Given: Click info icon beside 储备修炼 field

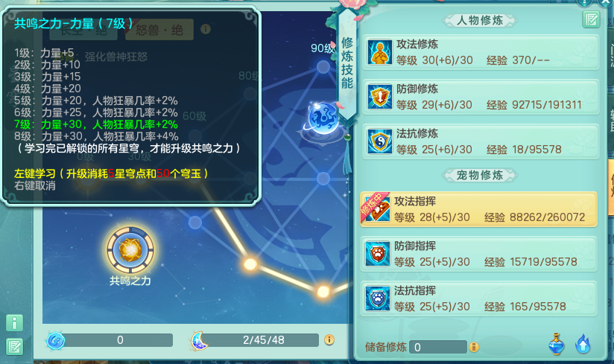Looking at the screenshot, I should [x=474, y=347].
